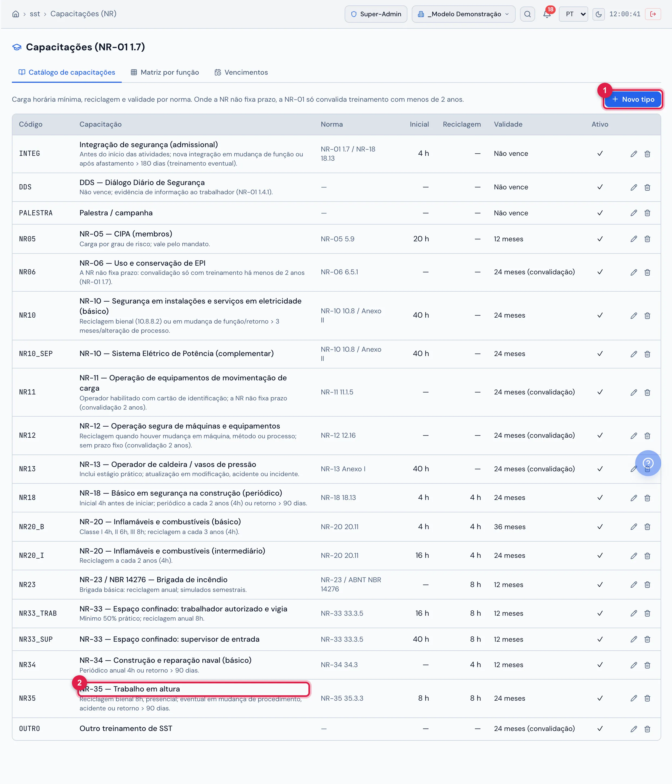Open Capacitações (NR) breadcrumb link

coord(83,14)
